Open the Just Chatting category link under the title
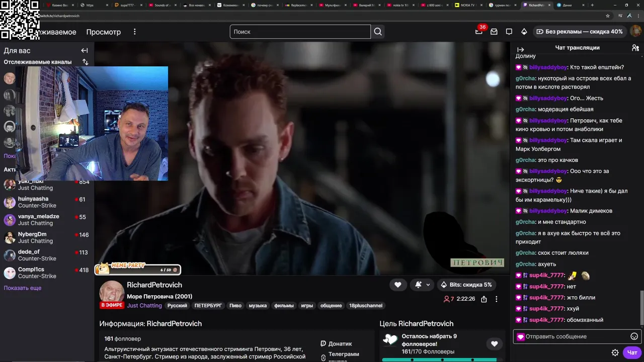Screen dimensions: 644x362 point(144,306)
